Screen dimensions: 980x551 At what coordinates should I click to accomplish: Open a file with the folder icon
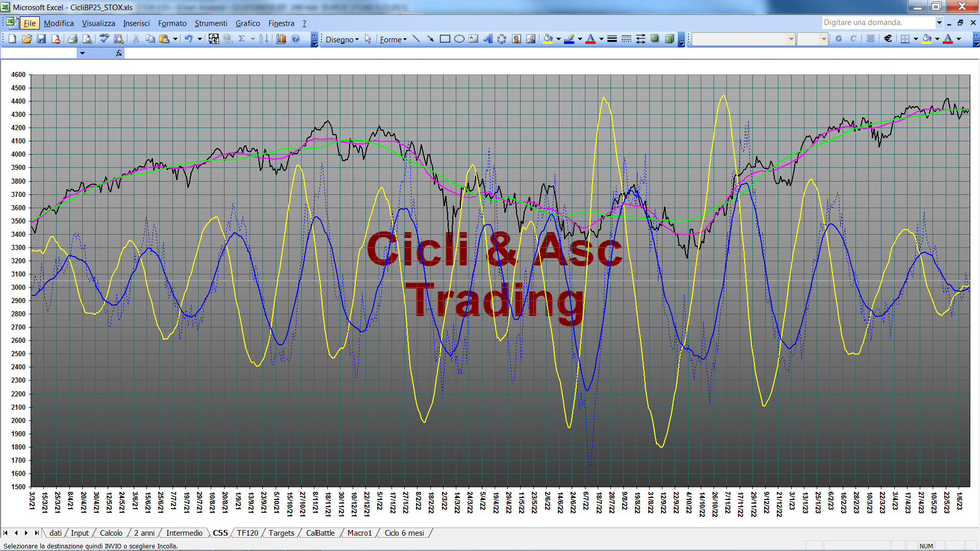click(27, 39)
